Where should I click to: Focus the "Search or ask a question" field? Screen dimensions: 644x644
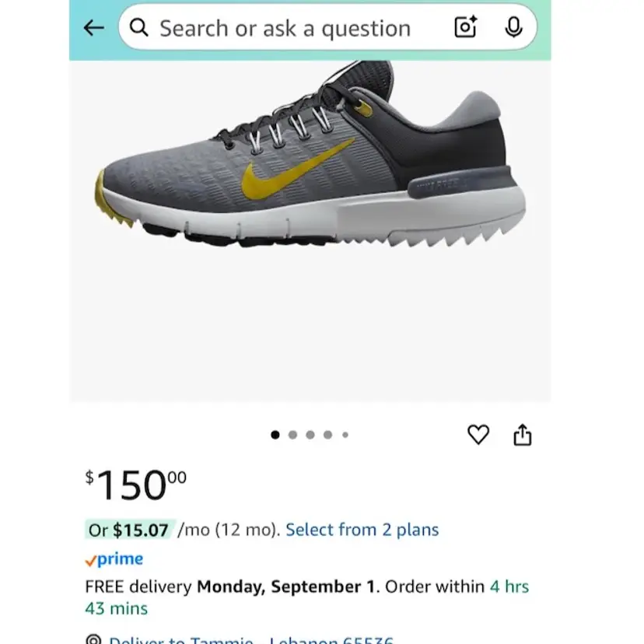pos(285,29)
